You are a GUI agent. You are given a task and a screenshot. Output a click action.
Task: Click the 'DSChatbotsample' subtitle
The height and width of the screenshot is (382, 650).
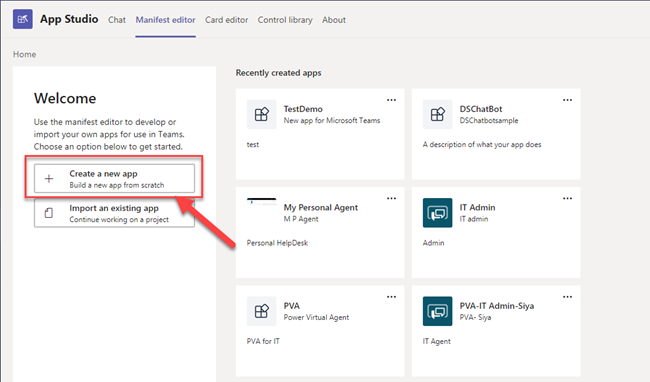click(489, 121)
